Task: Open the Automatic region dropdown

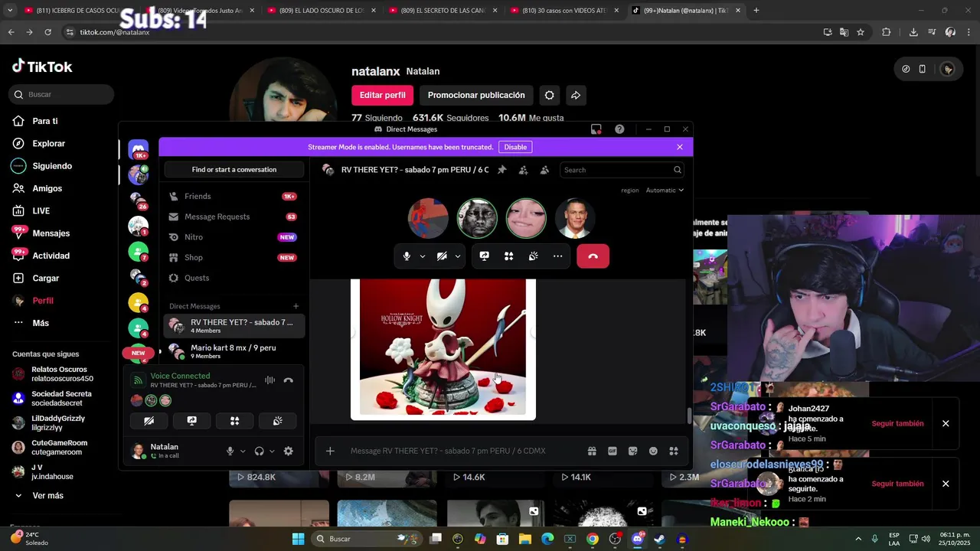Action: pyautogui.click(x=665, y=190)
